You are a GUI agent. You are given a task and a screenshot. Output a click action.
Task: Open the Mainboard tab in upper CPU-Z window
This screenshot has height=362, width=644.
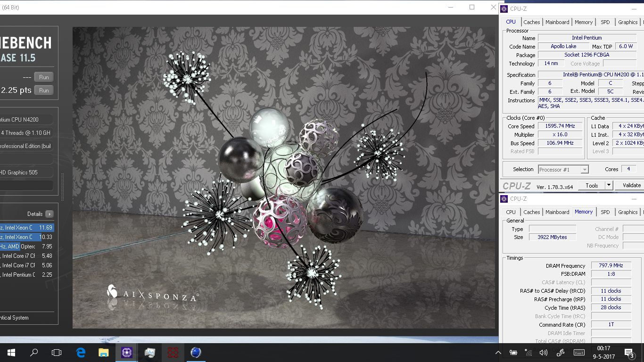click(x=557, y=22)
